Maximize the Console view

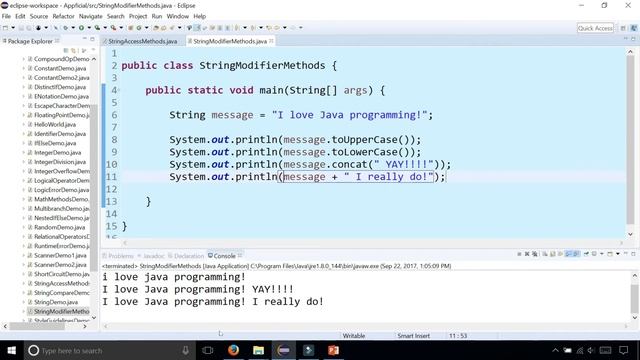[x=633, y=254]
